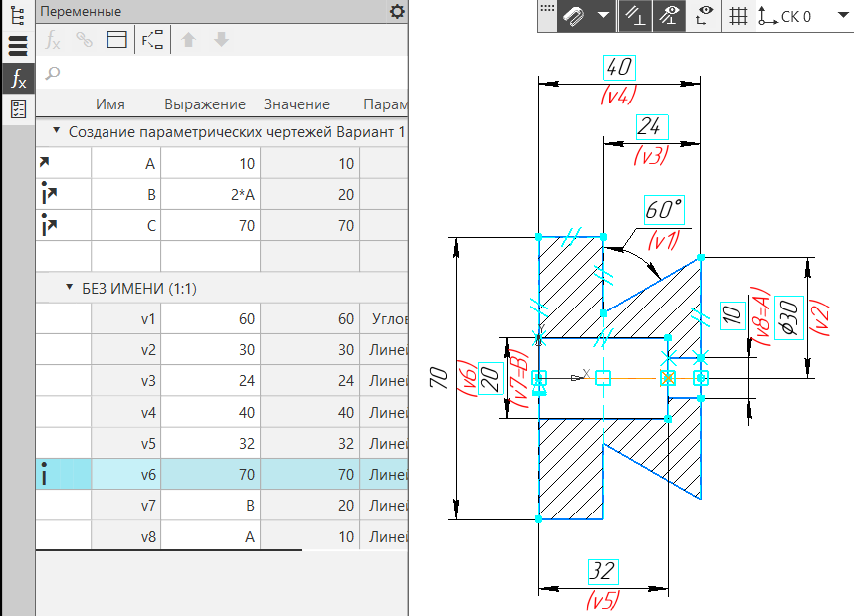
Task: Click the table layout toolbar icon
Action: (116, 39)
